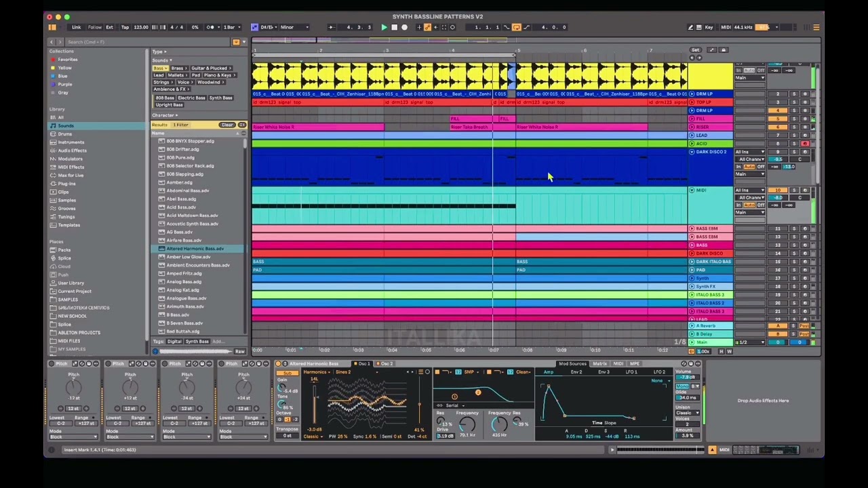Click the browser search field

pyautogui.click(x=146, y=42)
